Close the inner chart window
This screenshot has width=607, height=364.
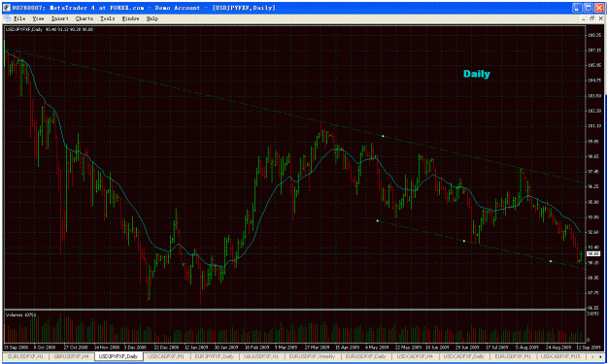[x=600, y=18]
